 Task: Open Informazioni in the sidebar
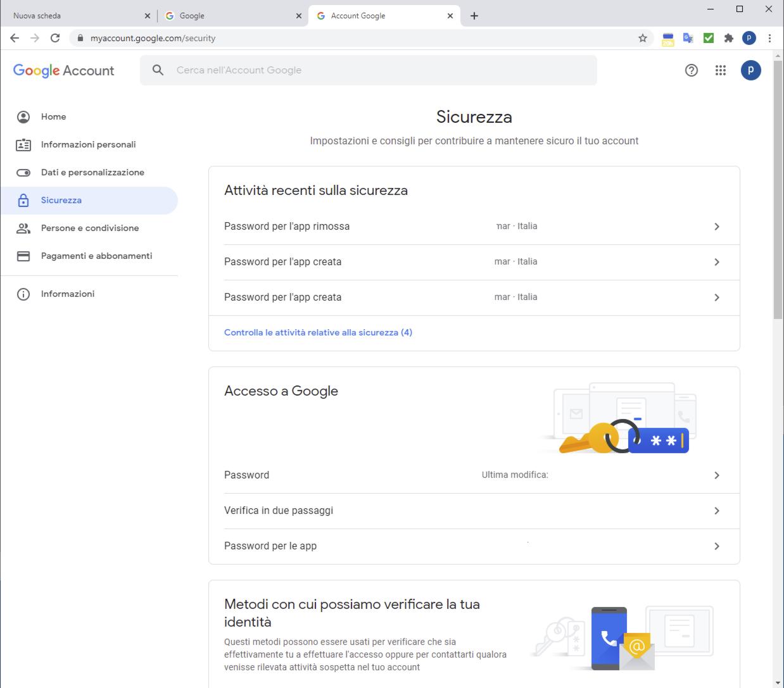coord(89,294)
